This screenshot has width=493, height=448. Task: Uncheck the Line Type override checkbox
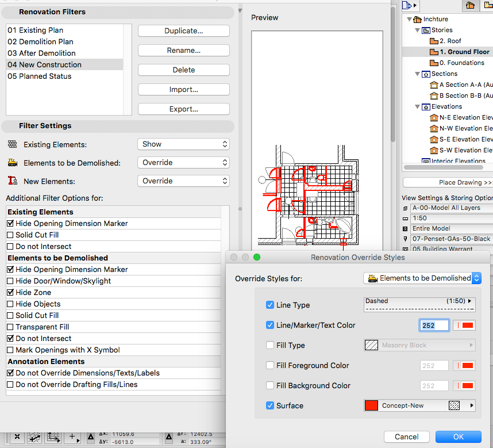pyautogui.click(x=269, y=305)
